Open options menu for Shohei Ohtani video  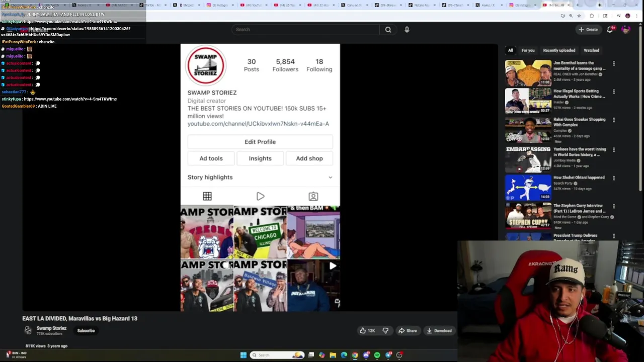614,178
